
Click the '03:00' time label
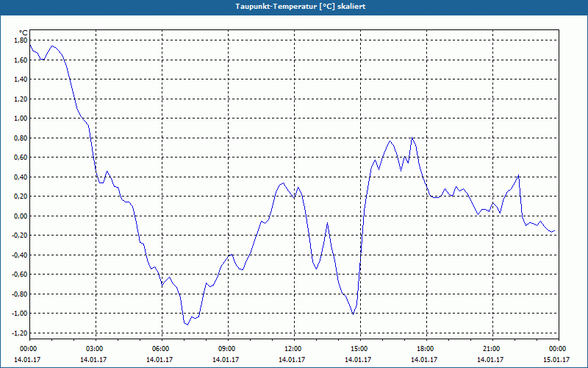click(x=94, y=349)
